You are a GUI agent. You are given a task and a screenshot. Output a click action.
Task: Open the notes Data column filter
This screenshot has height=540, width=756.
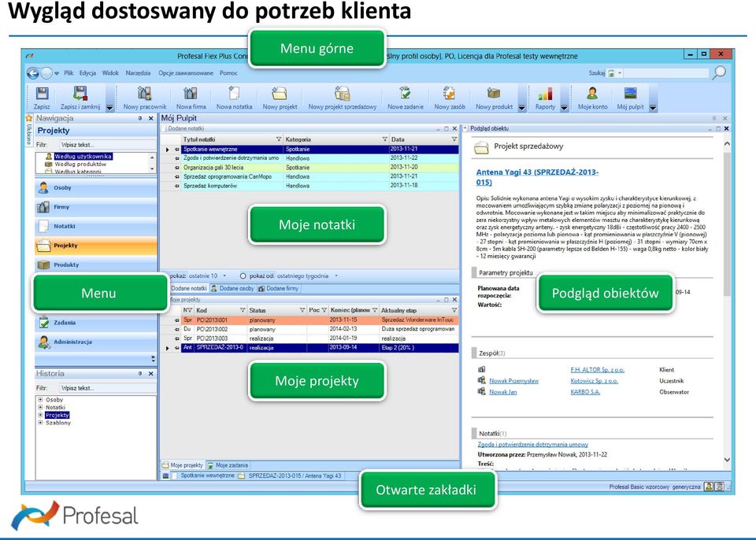click(454, 139)
